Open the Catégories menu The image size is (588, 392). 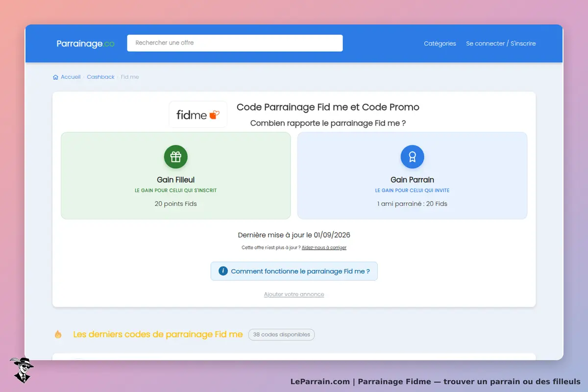440,44
